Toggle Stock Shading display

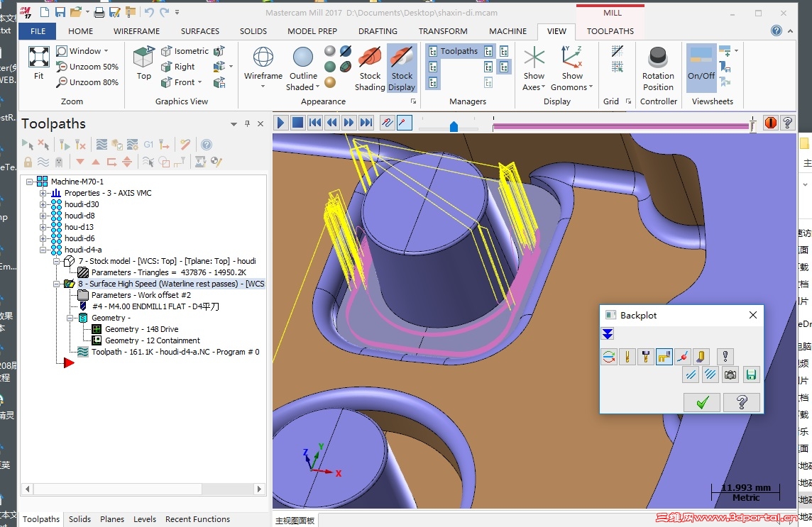tap(370, 68)
